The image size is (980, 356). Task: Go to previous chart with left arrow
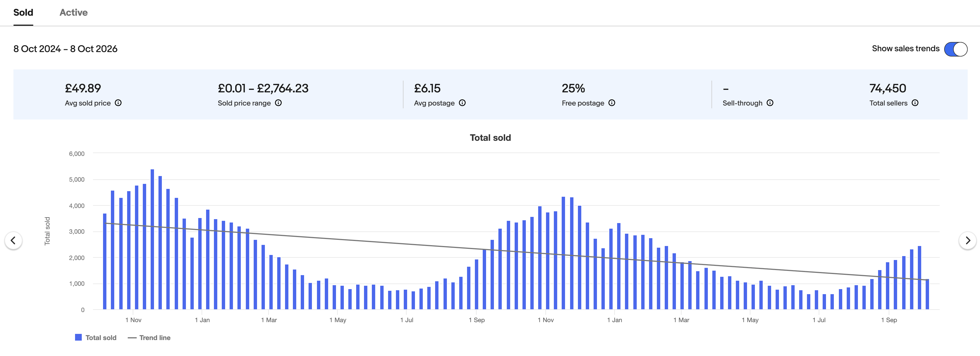(13, 240)
